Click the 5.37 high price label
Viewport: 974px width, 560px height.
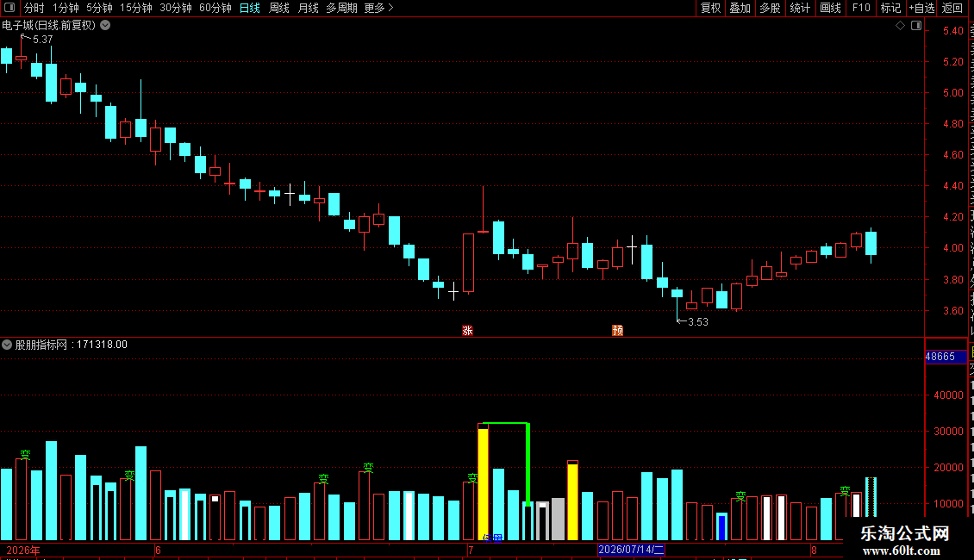point(43,40)
